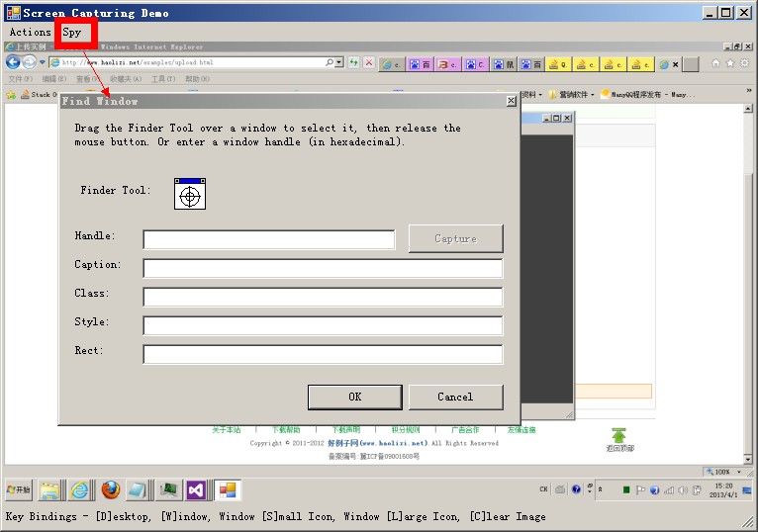Click the favorites star icon top right
Image resolution: width=758 pixels, height=532 pixels.
tap(730, 63)
